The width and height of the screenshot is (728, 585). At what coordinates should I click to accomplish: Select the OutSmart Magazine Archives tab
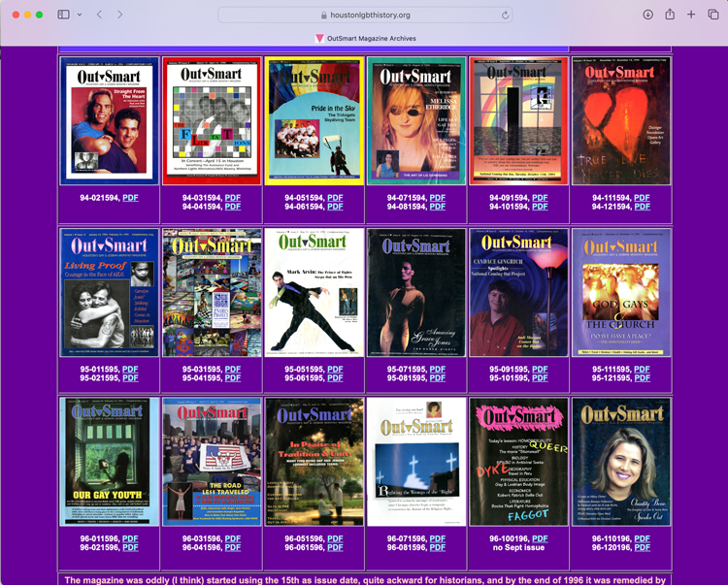pos(365,39)
